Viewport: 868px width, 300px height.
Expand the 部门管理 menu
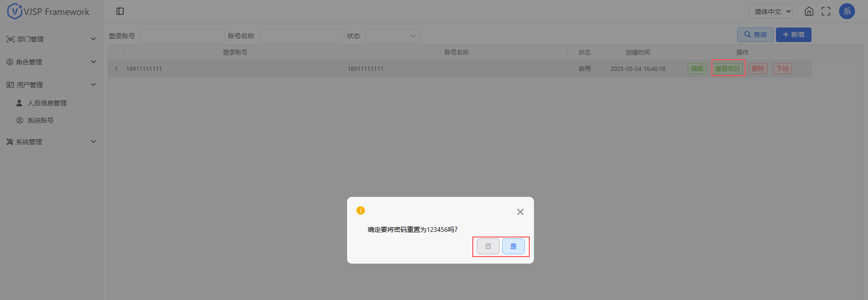pos(51,39)
